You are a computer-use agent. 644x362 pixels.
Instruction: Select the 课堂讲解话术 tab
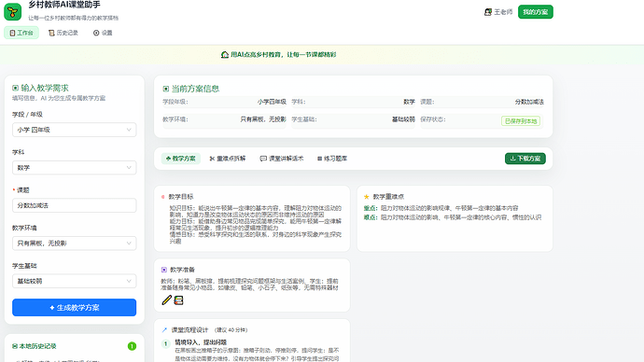(x=282, y=159)
